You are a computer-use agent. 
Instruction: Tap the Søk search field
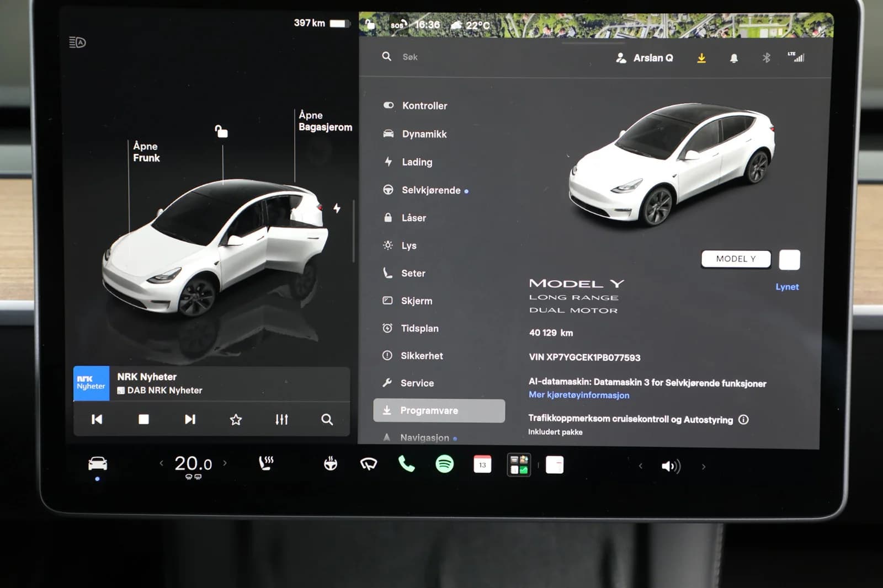(x=409, y=57)
